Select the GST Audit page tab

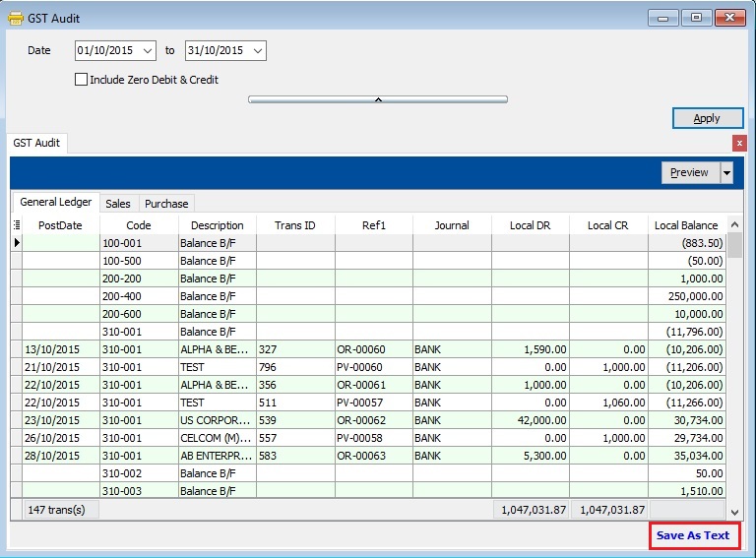[36, 143]
